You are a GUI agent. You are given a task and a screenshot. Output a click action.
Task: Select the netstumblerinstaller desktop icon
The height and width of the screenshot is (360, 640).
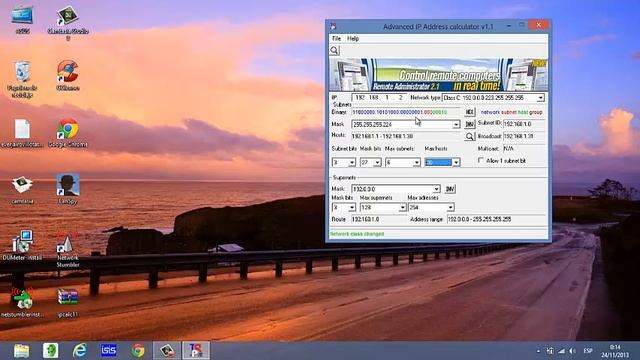(22, 303)
